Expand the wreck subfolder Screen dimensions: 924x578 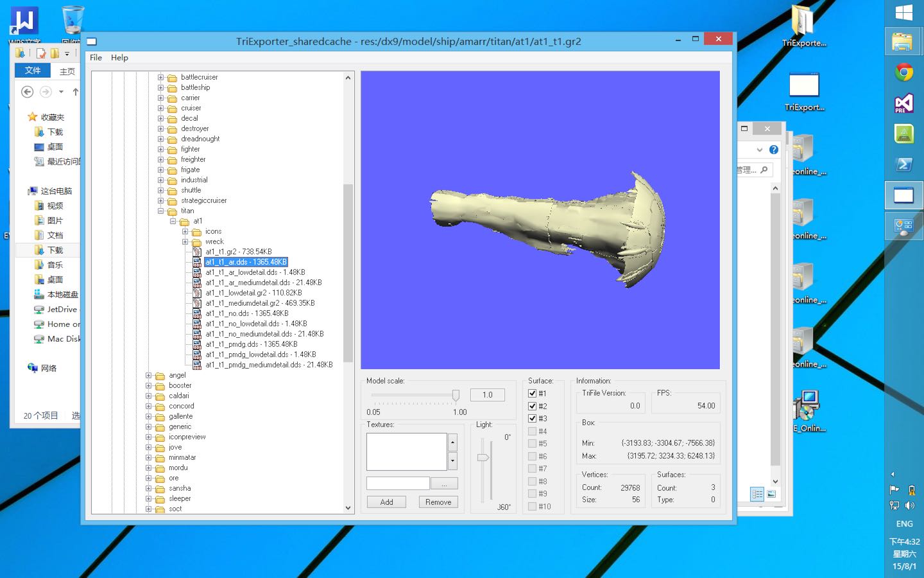[185, 241]
